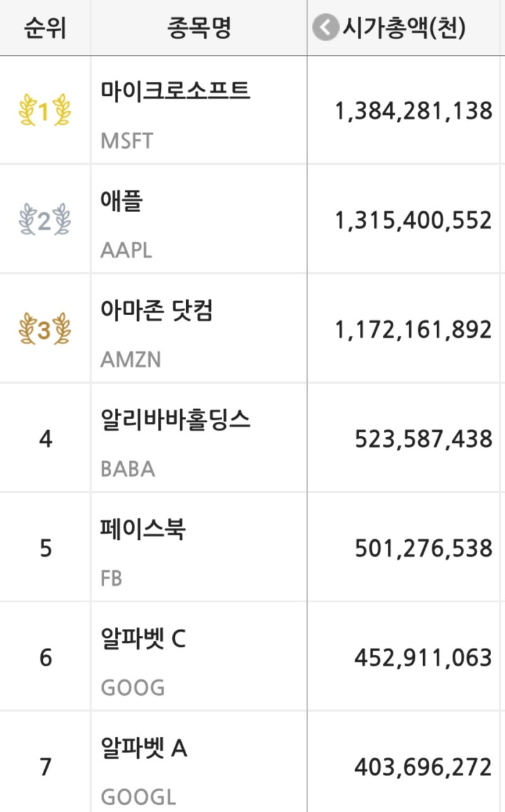Click the BABA ticker symbol
Image resolution: width=505 pixels, height=812 pixels.
tap(128, 469)
